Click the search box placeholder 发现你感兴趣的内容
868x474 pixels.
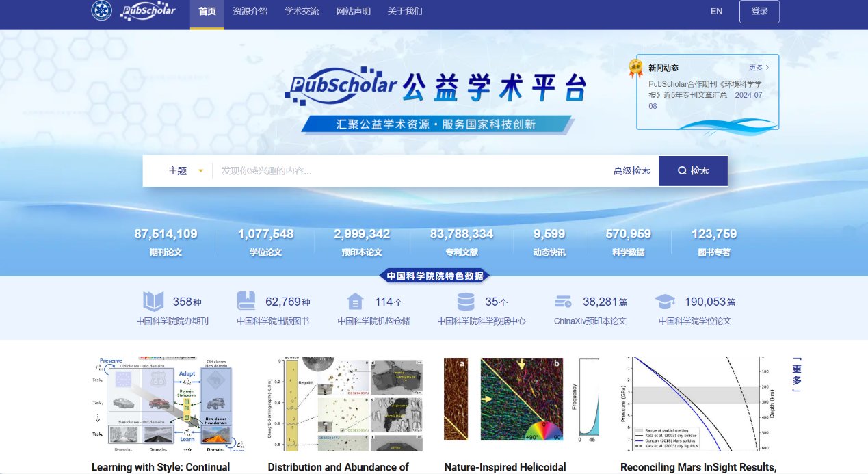click(266, 171)
